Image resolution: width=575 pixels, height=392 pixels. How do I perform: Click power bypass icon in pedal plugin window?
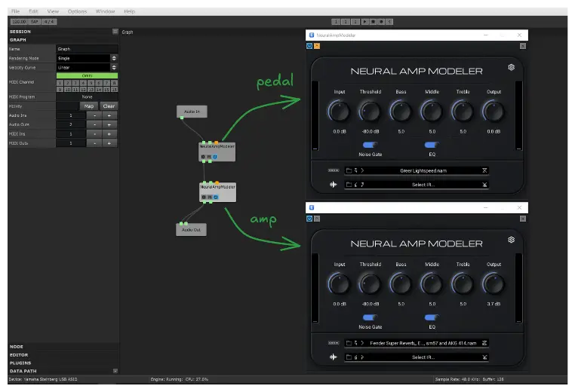[309, 46]
